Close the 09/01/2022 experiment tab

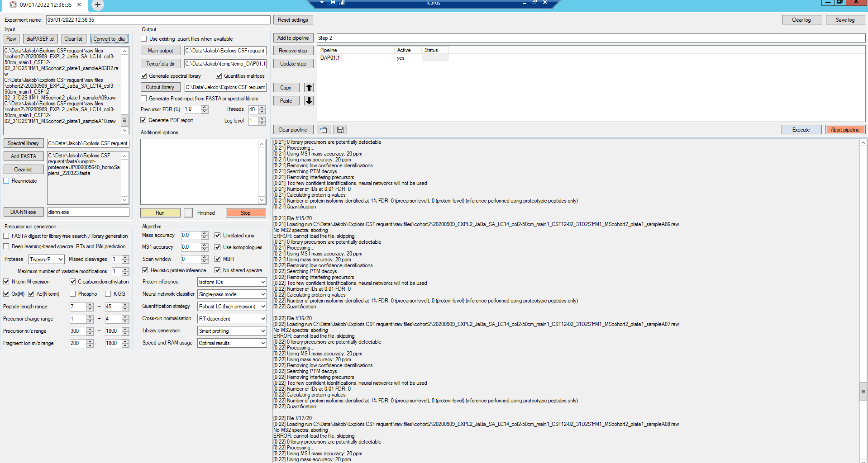click(x=79, y=5)
